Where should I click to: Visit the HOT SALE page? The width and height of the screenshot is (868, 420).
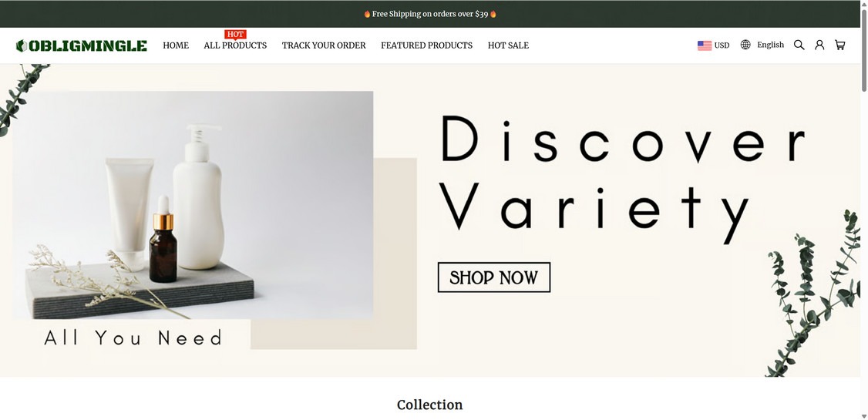coord(508,45)
